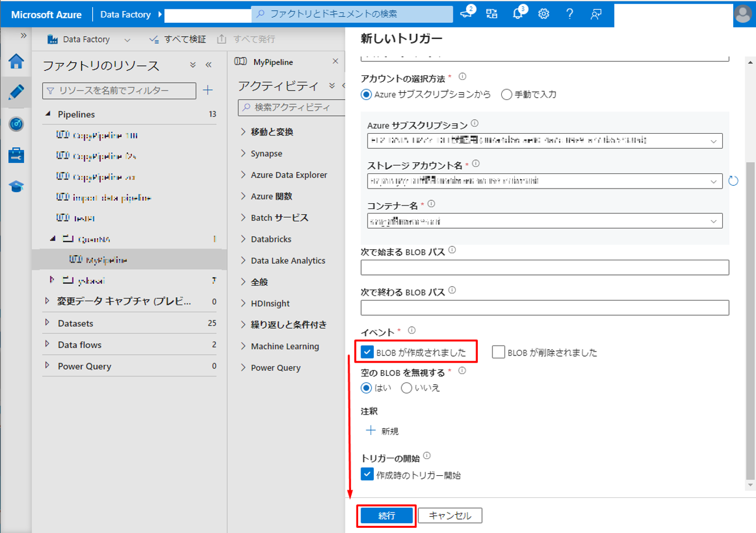
Task: Open the settings gear in top bar
Action: (543, 14)
